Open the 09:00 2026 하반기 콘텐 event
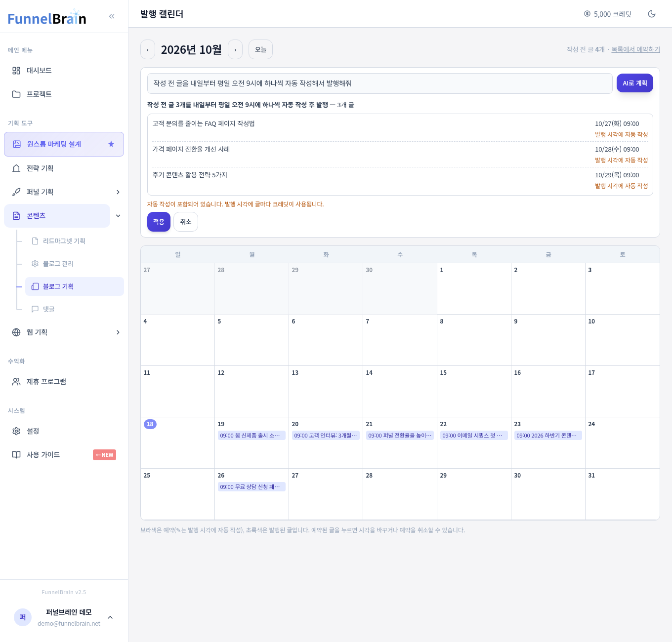This screenshot has width=672, height=642. [548, 436]
